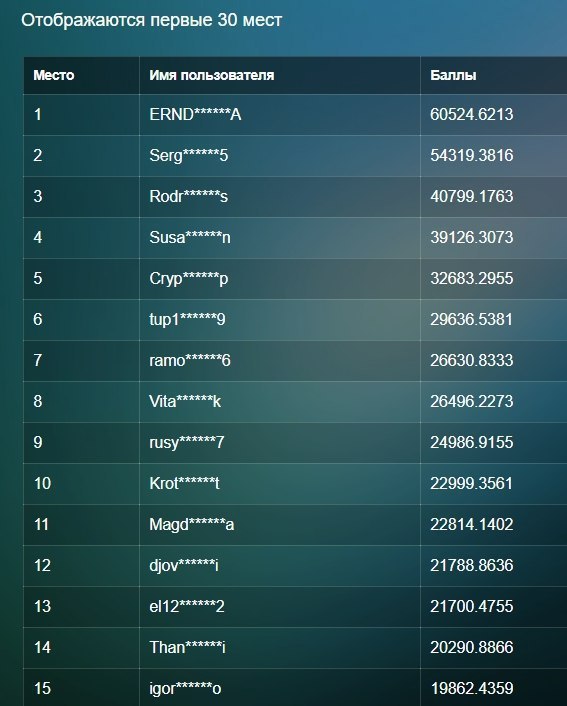567x706 pixels.
Task: Select username Krot******t
Action: click(185, 484)
